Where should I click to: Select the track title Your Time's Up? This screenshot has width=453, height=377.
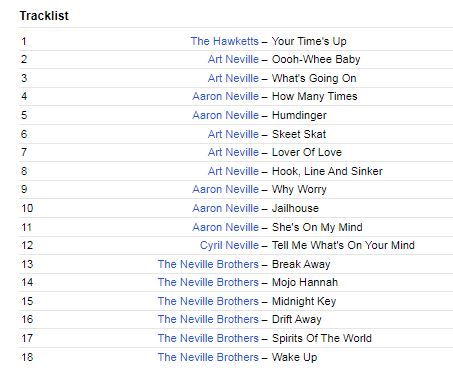click(x=309, y=41)
